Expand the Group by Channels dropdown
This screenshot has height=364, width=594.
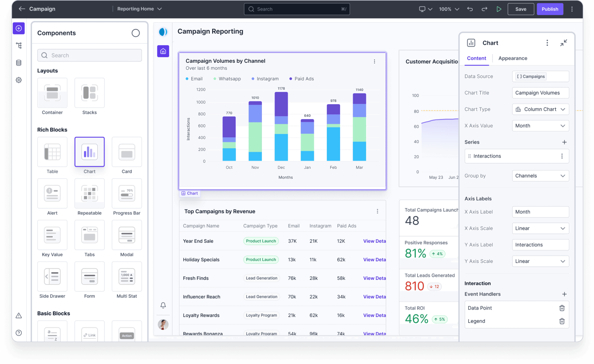tap(540, 176)
